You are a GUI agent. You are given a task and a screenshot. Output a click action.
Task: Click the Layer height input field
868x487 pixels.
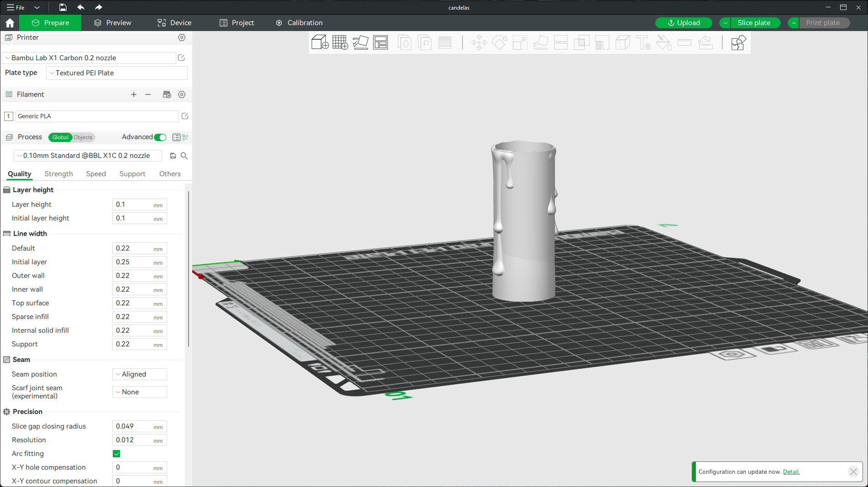[140, 204]
